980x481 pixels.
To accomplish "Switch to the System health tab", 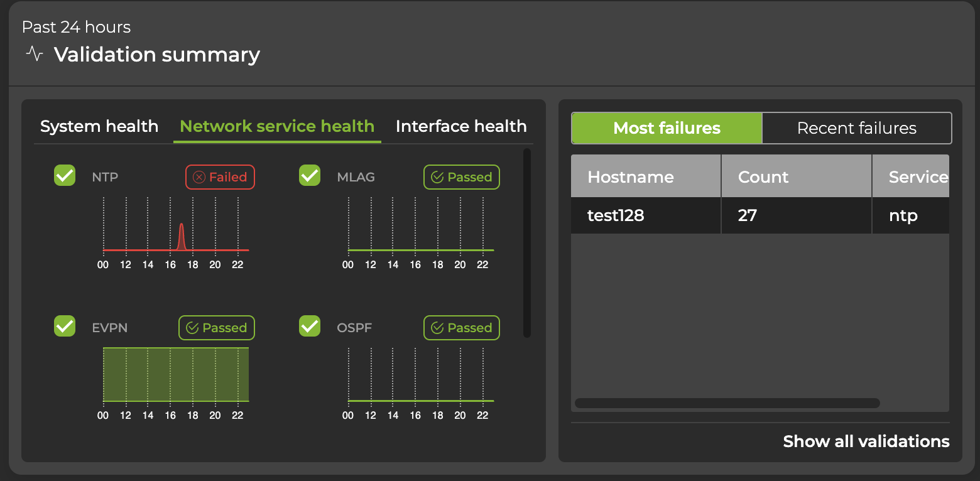I will (x=99, y=126).
